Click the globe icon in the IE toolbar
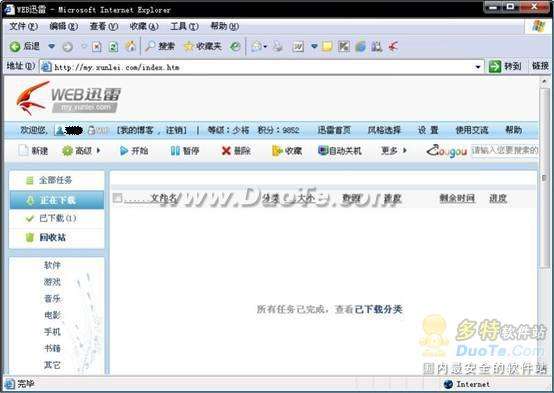The width and height of the screenshot is (554, 393). pyautogui.click(x=360, y=47)
